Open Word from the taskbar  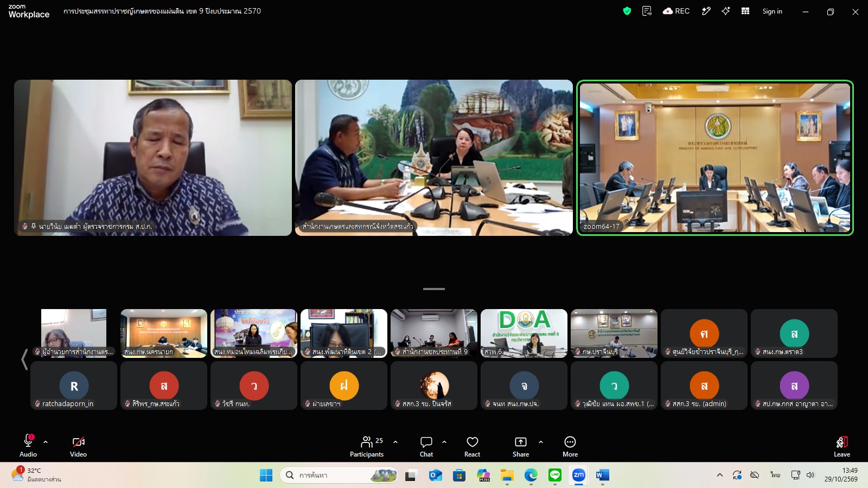tap(603, 476)
